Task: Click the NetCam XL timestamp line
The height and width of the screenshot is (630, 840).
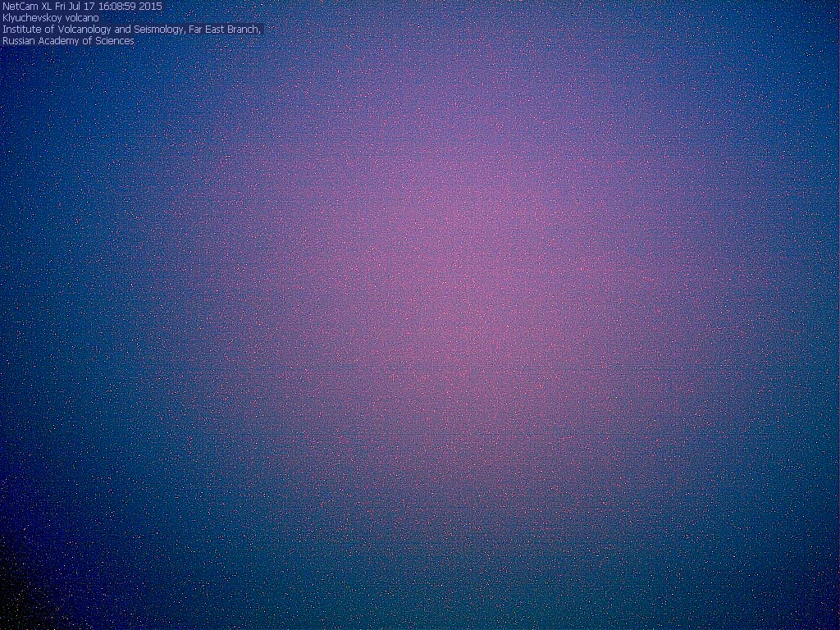Action: [82, 7]
